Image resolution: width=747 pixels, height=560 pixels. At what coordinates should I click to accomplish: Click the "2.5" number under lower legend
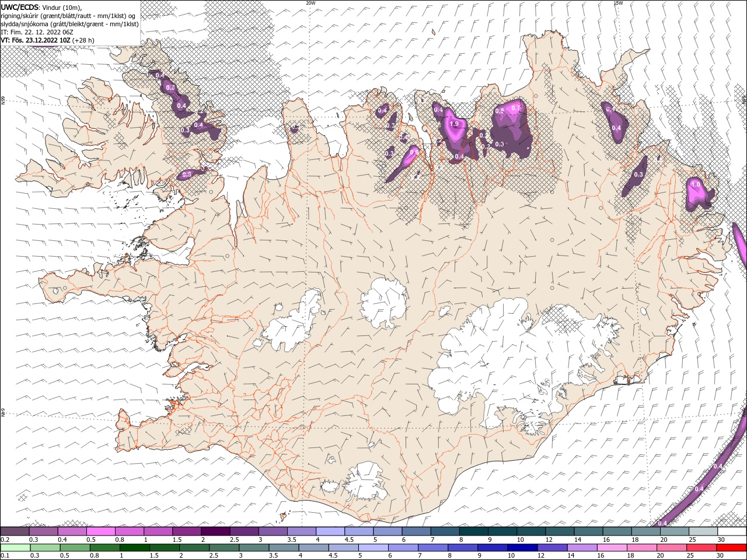212,556
